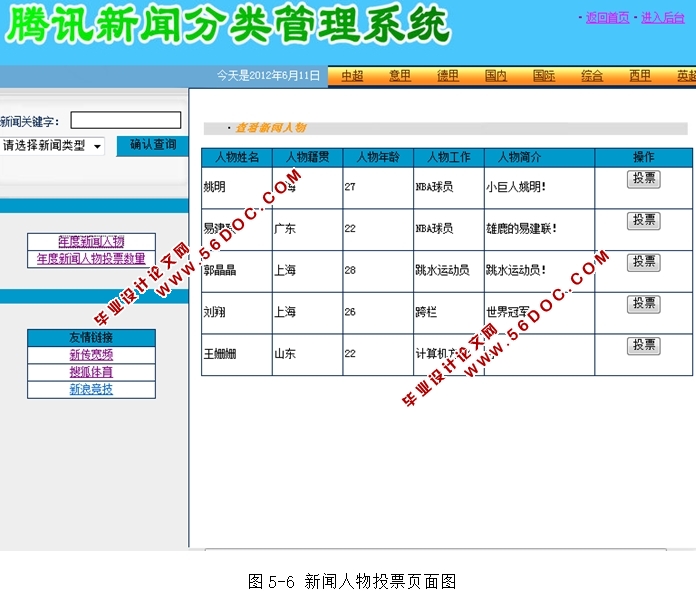
Task: Open 年度新闻人物投票数量 link
Action: tap(91, 259)
